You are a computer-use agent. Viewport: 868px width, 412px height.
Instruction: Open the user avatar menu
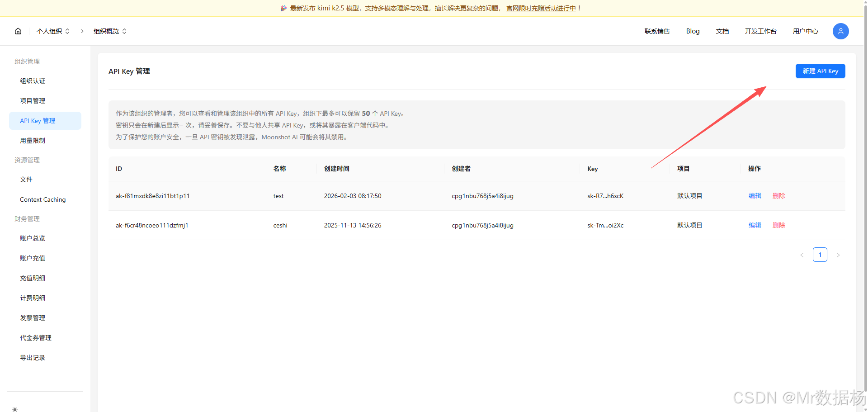[840, 31]
